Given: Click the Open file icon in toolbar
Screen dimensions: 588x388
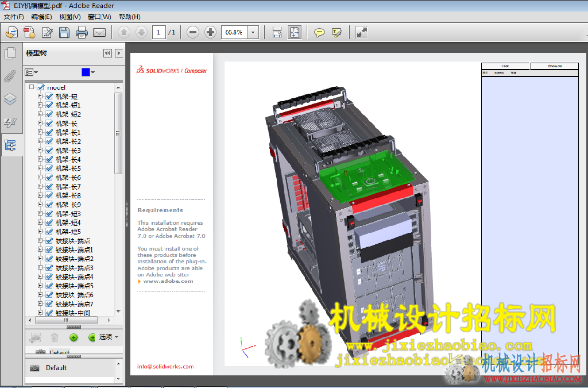Looking at the screenshot, I should point(11,33).
